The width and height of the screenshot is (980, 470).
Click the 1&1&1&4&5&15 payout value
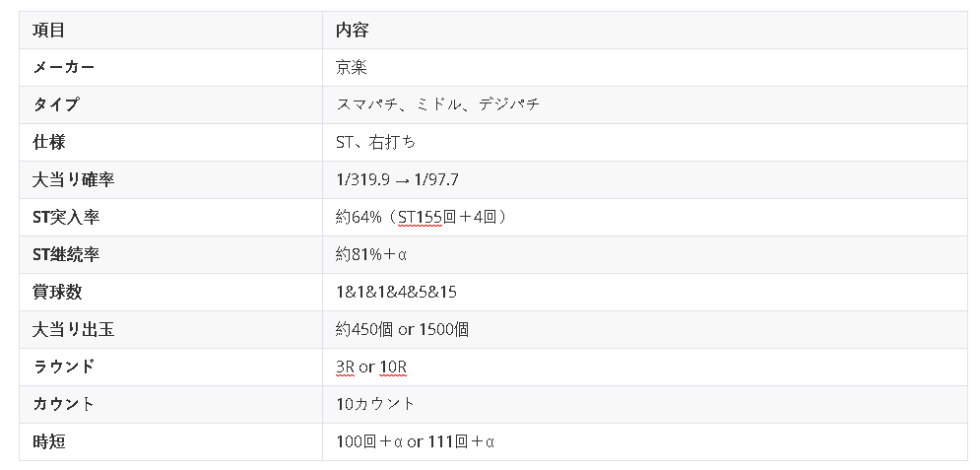[396, 293]
